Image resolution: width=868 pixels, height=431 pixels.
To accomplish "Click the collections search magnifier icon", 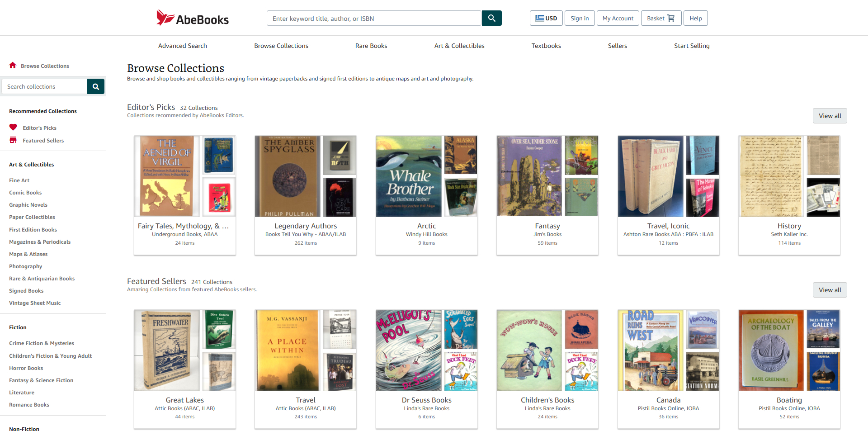I will click(x=95, y=86).
